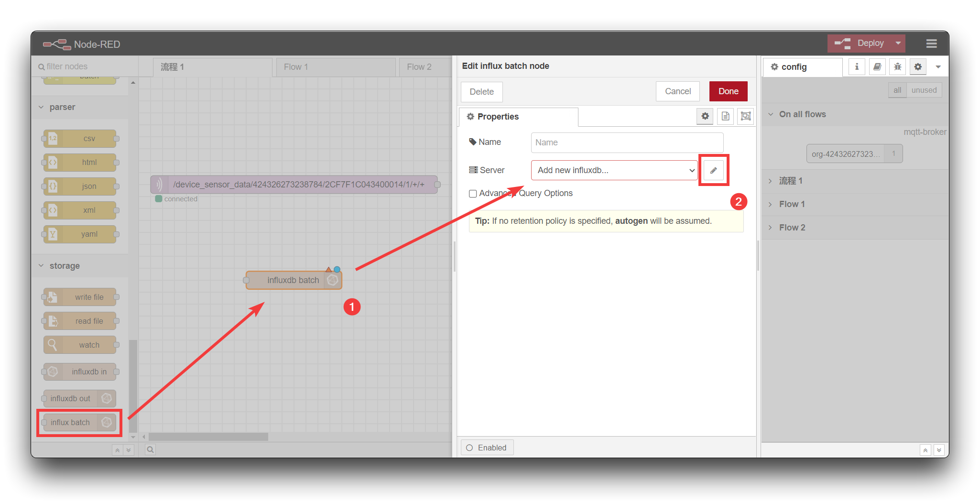Click the Deploy button
Image resolution: width=980 pixels, height=504 pixels.
(x=860, y=43)
